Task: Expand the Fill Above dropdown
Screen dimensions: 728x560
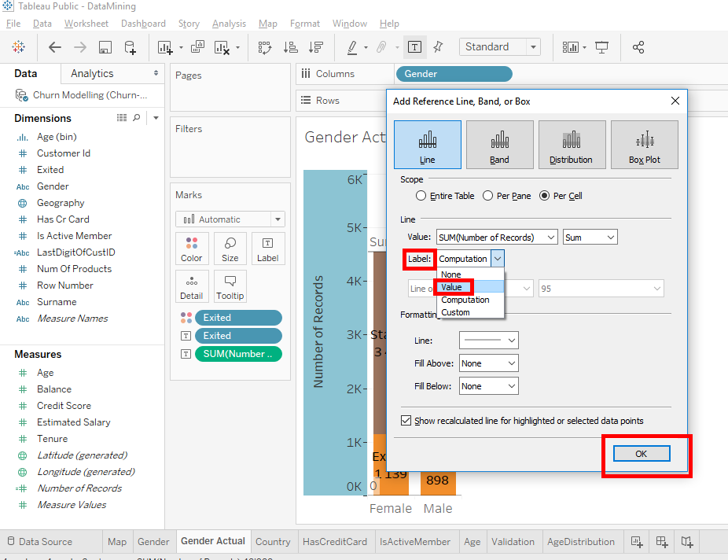Action: pyautogui.click(x=489, y=363)
